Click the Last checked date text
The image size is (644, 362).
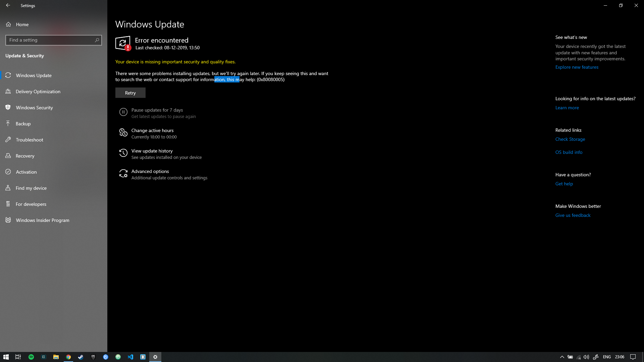tap(167, 48)
